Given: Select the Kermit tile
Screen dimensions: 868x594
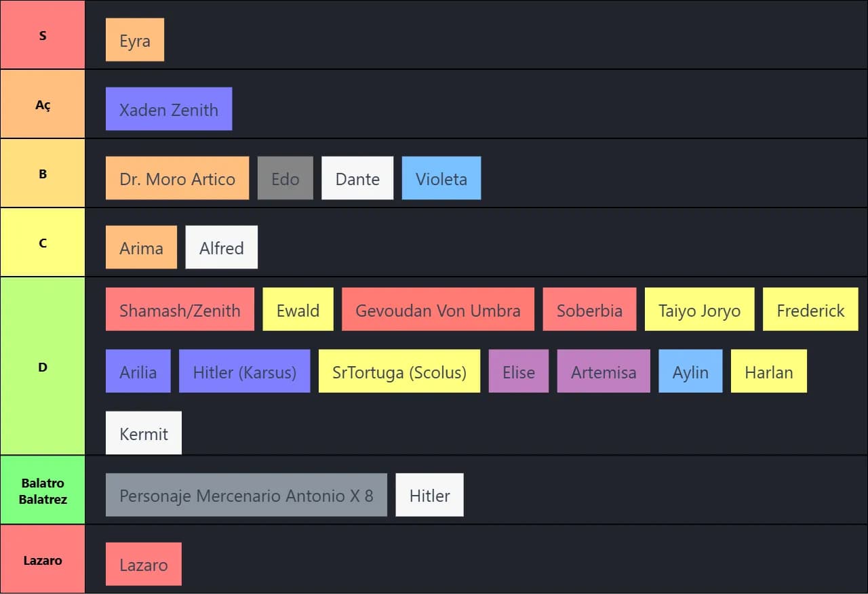Looking at the screenshot, I should (x=144, y=433).
